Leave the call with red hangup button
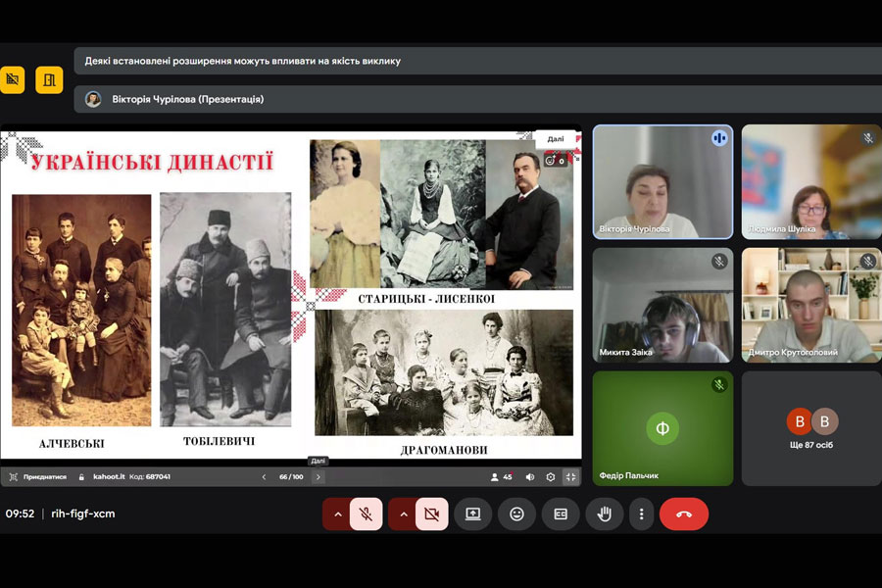The height and width of the screenshot is (588, 882). click(x=683, y=514)
